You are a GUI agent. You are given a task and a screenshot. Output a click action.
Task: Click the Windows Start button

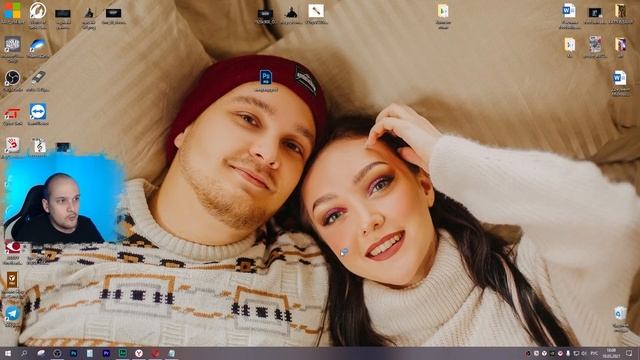(8, 353)
